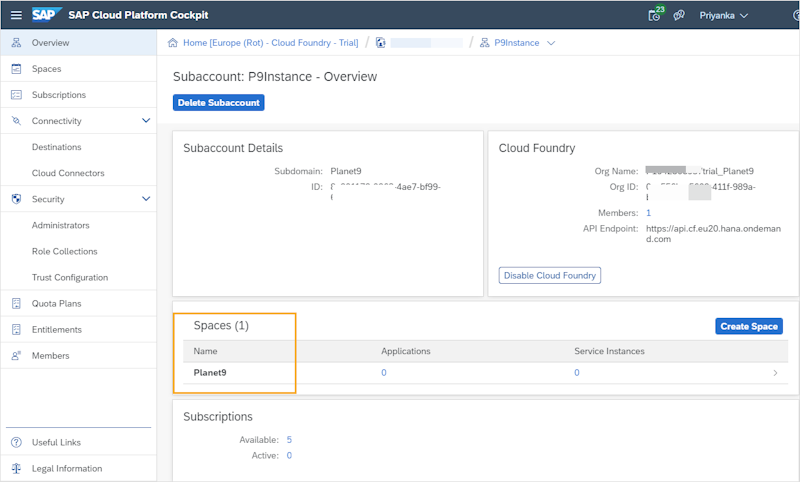Image resolution: width=800 pixels, height=482 pixels.
Task: Select Destinations under Connectivity
Action: 56,147
